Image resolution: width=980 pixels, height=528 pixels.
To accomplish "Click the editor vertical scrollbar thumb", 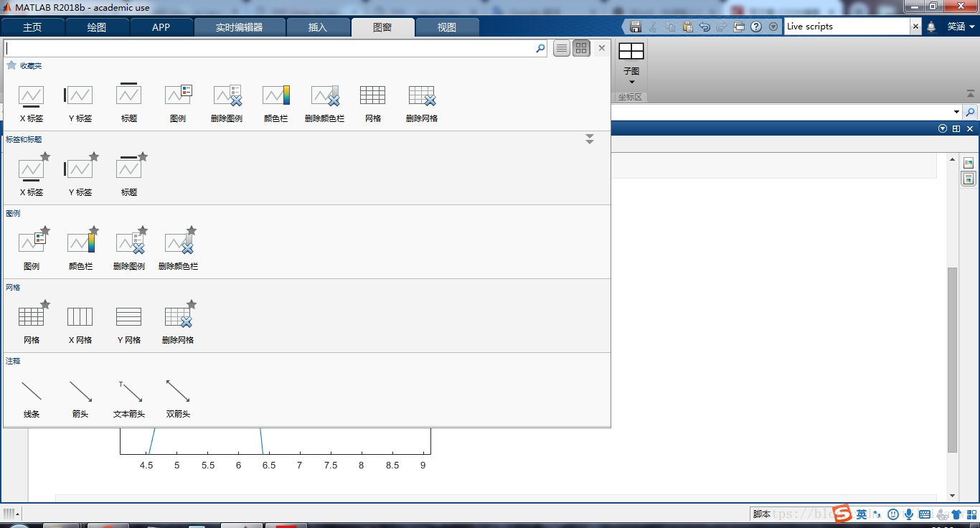I will [x=953, y=359].
